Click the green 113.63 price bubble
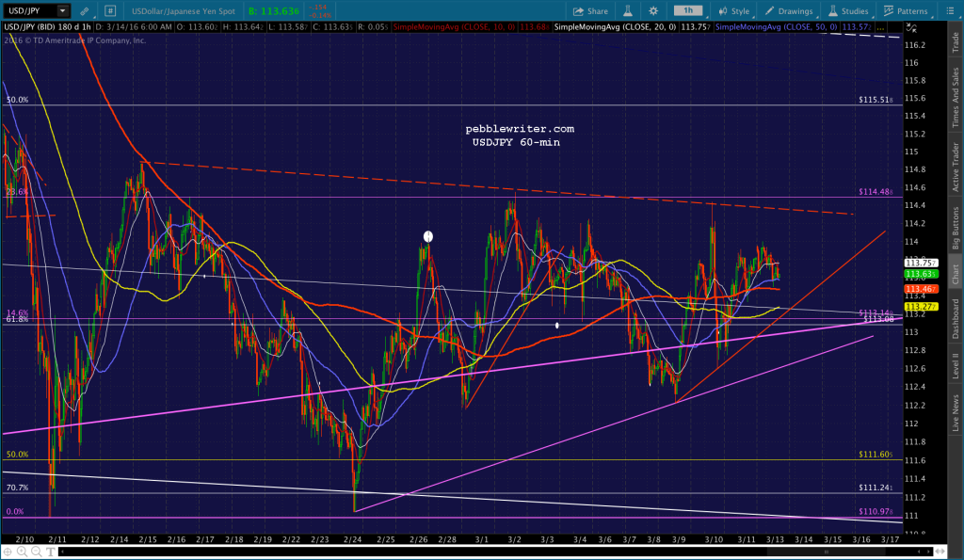 click(921, 274)
